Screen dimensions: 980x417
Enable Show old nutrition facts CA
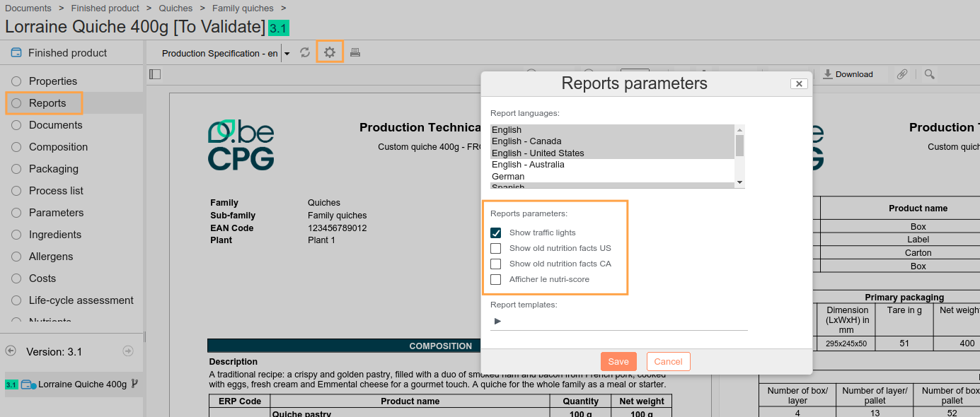coord(496,264)
